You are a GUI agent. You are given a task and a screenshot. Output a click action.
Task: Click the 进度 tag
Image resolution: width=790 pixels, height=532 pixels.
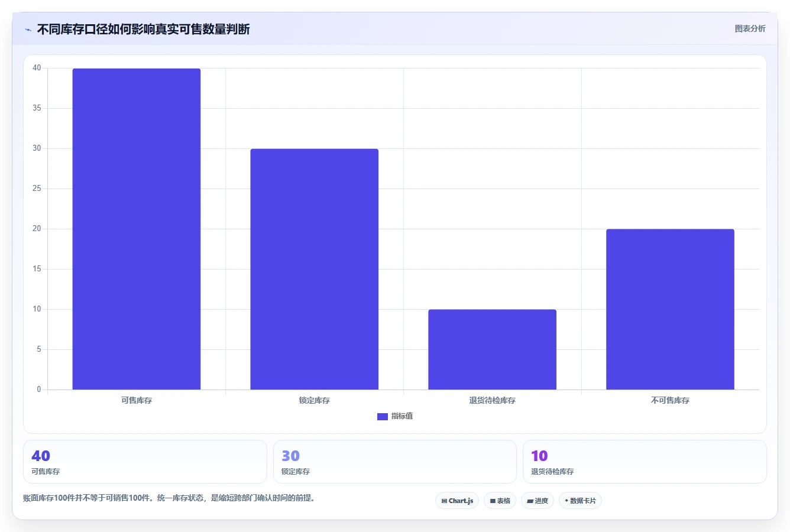coord(537,501)
